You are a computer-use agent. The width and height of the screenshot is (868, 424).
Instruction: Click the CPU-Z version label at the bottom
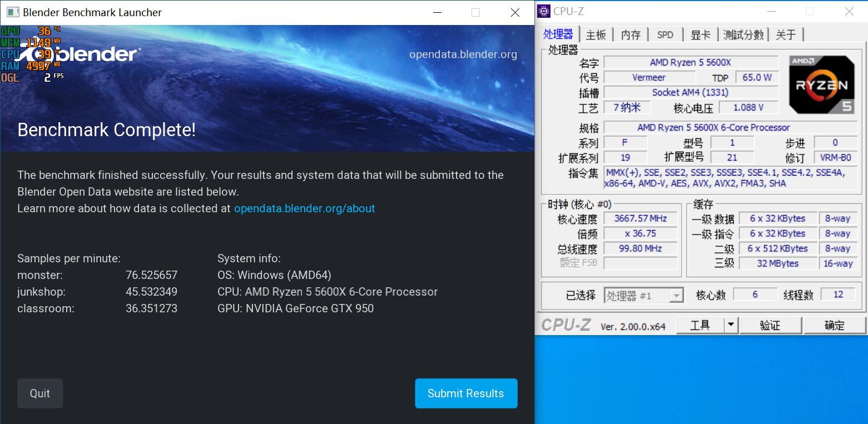[634, 327]
